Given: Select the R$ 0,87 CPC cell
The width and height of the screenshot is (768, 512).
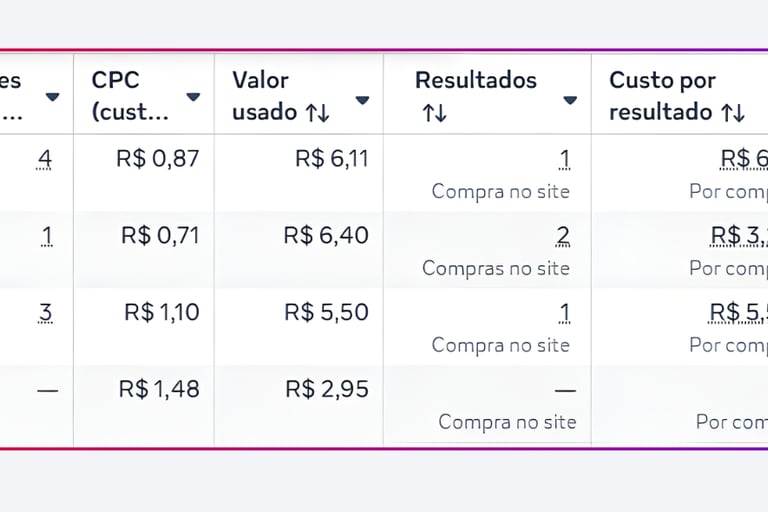Looking at the screenshot, I should click(x=158, y=158).
